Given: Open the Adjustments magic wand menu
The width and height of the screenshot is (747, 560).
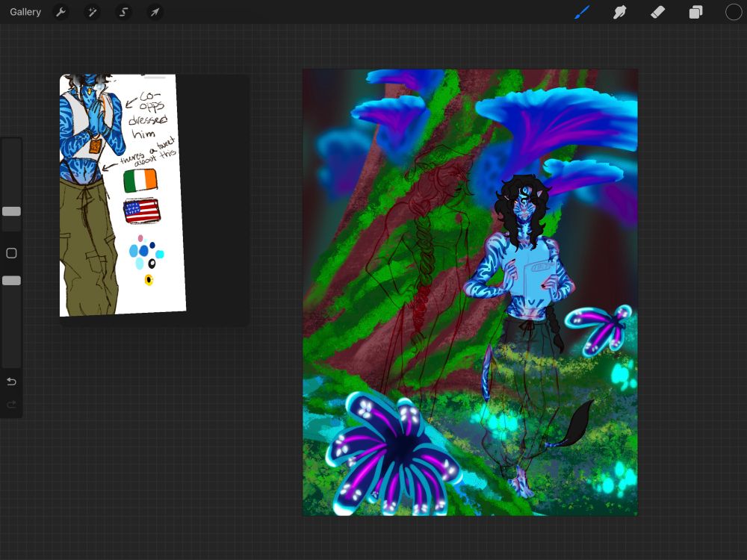Looking at the screenshot, I should (92, 12).
